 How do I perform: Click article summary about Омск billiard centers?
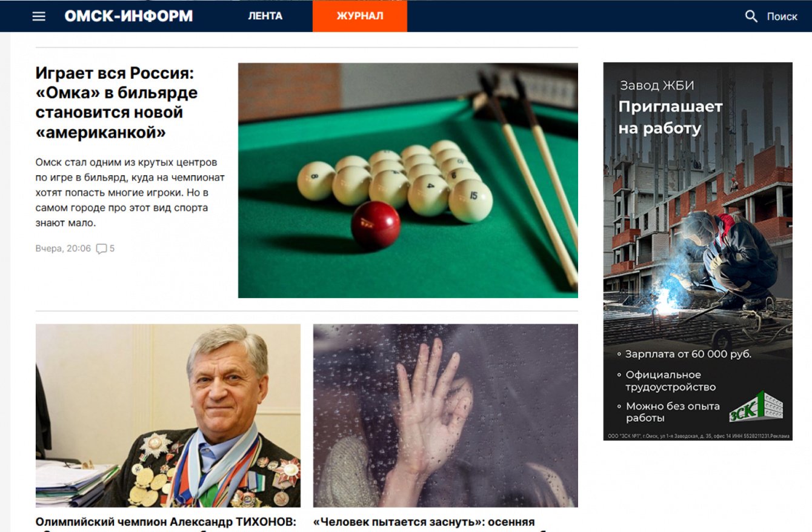(130, 193)
